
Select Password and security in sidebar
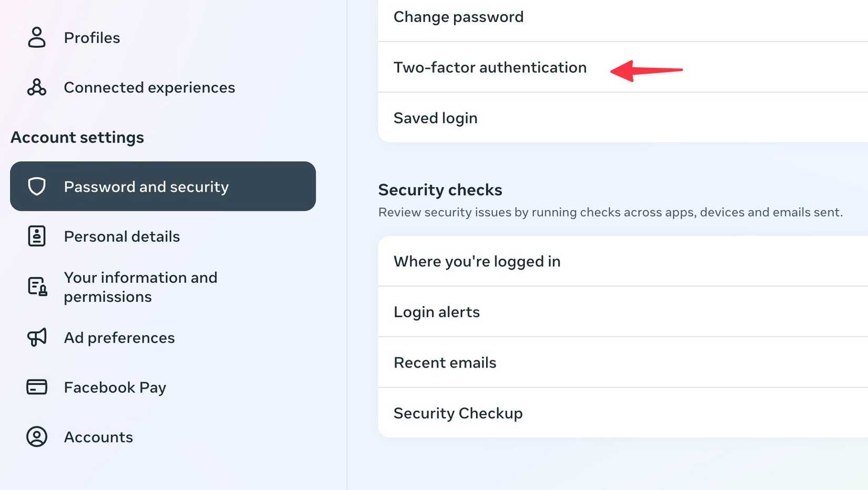(x=146, y=187)
